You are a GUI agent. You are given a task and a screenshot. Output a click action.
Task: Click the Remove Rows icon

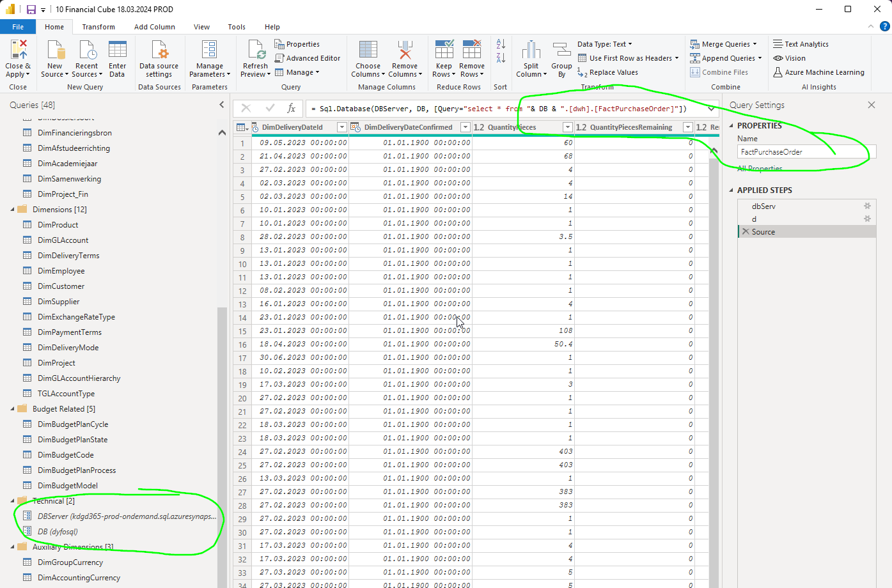(472, 50)
